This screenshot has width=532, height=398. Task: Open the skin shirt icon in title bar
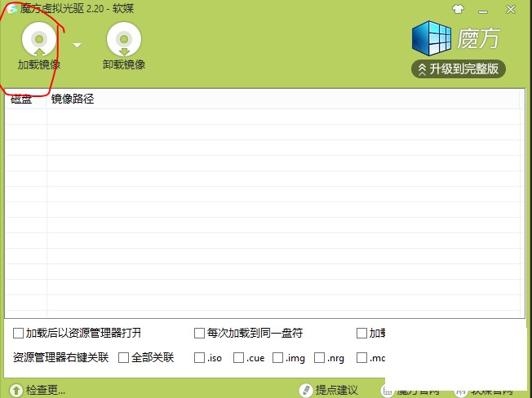(x=458, y=9)
